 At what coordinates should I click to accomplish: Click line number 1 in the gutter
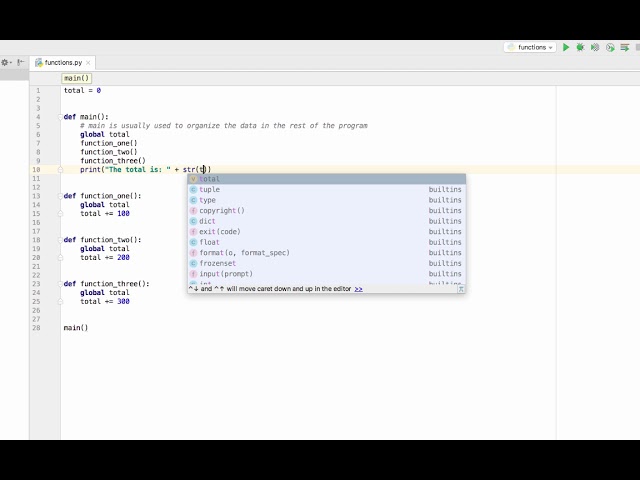[x=38, y=91]
